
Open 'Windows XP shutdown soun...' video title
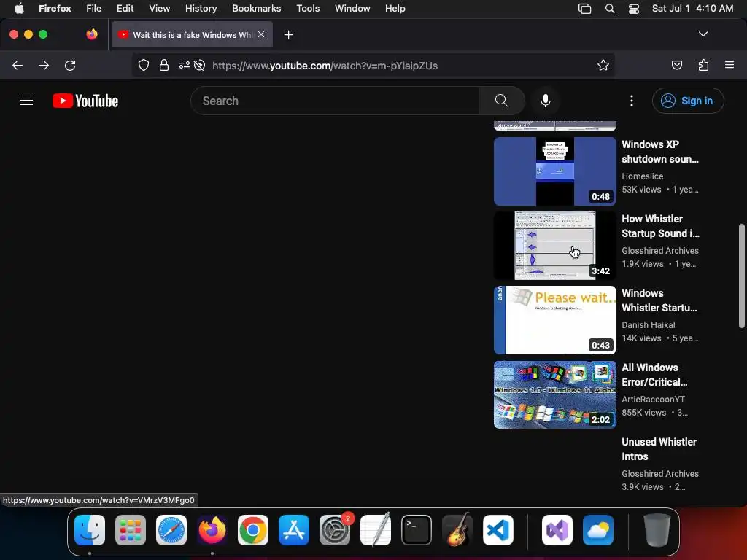(x=659, y=152)
